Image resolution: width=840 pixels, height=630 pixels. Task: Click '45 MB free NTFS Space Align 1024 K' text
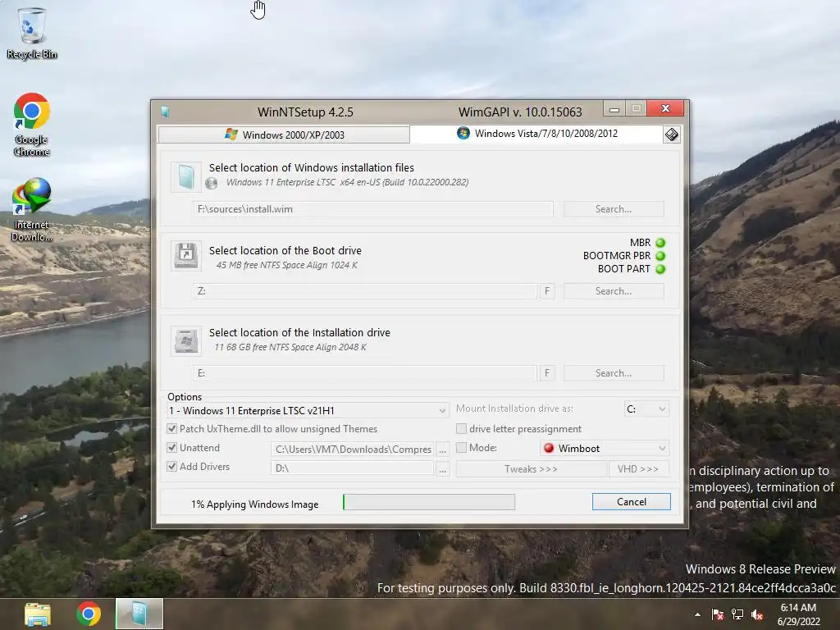(286, 265)
